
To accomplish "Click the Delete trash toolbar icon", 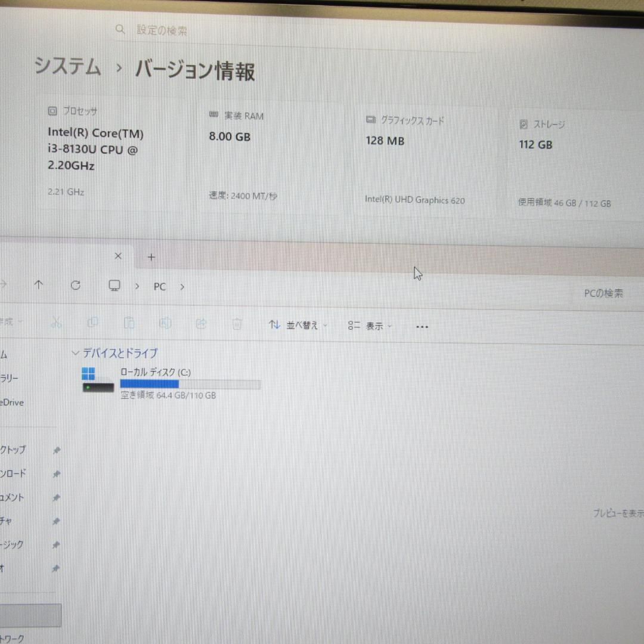I will 237,324.
